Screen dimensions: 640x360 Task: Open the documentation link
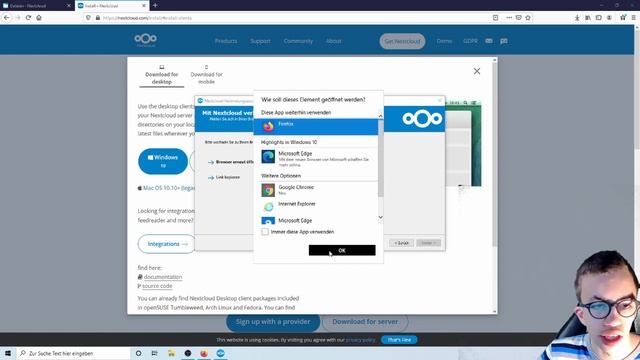(x=163, y=277)
